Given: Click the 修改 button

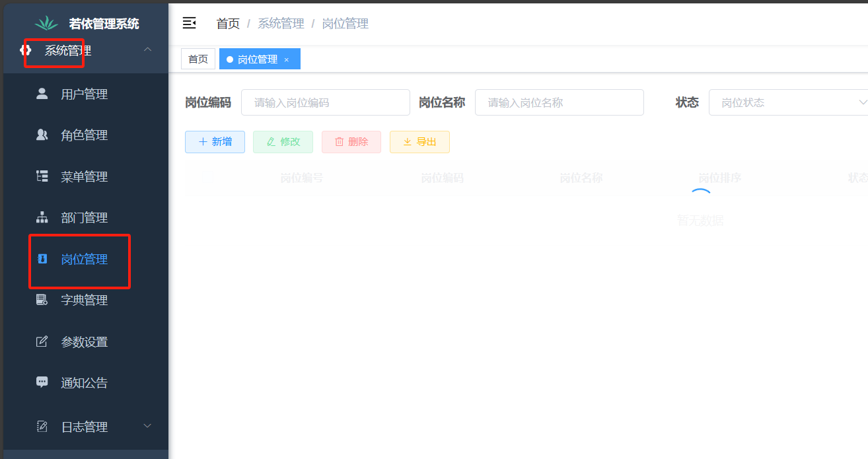Looking at the screenshot, I should (283, 141).
